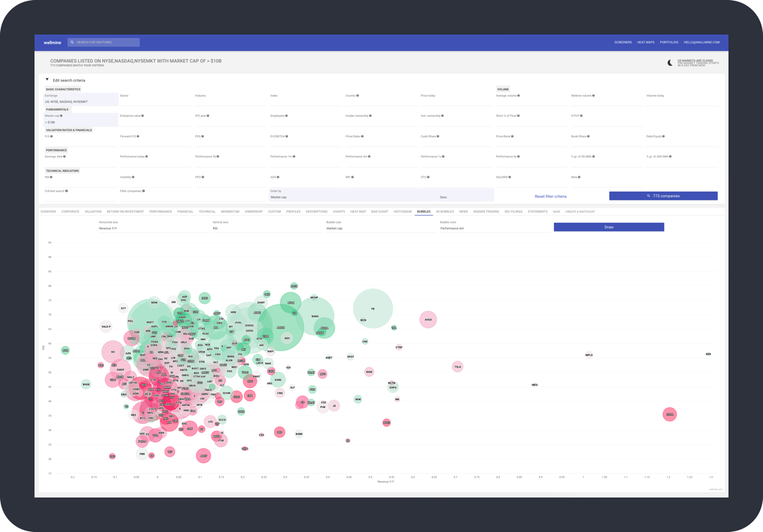Switch to the 3D Bubbles tab
This screenshot has width=763, height=532.
(445, 212)
